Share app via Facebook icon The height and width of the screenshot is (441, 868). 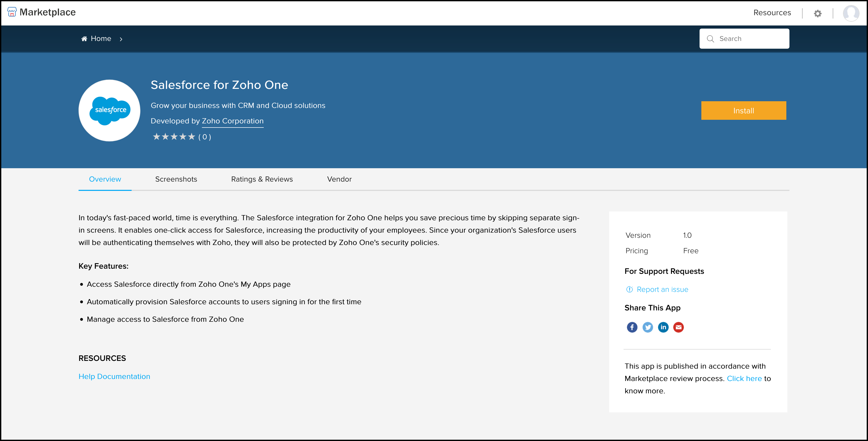pos(632,327)
